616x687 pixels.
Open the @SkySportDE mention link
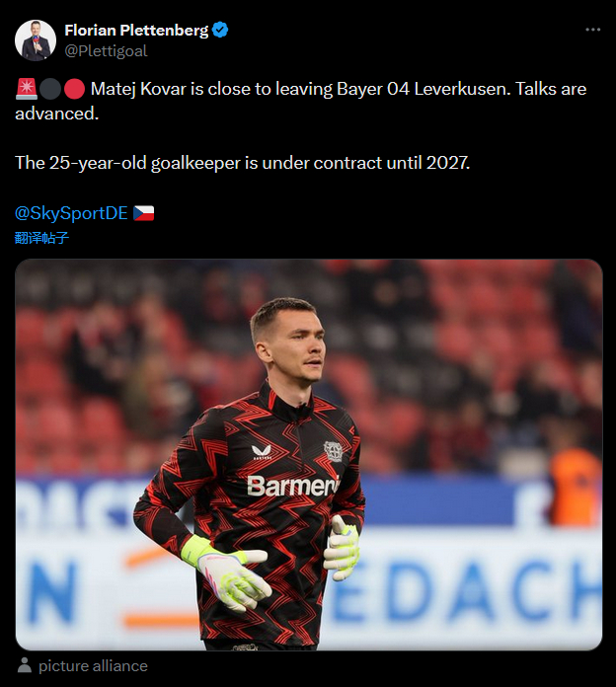[x=71, y=213]
